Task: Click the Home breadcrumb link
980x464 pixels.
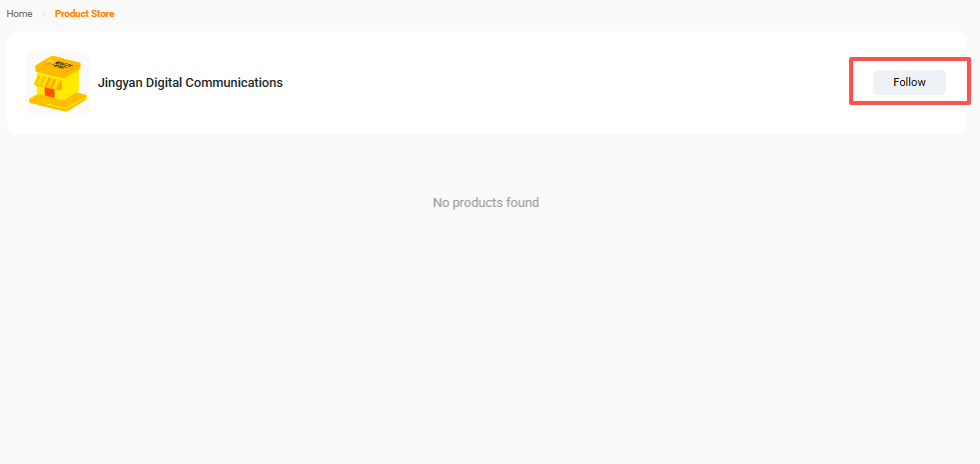Action: 20,14
